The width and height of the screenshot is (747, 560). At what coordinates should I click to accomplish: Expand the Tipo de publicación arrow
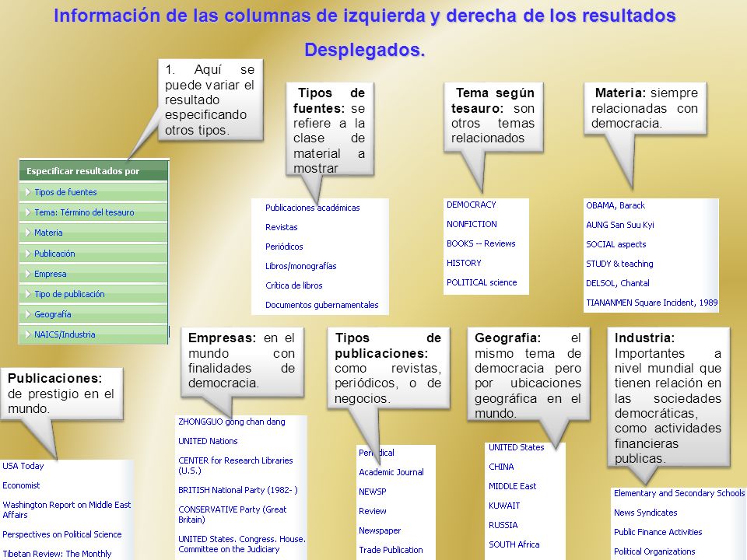pyautogui.click(x=28, y=294)
